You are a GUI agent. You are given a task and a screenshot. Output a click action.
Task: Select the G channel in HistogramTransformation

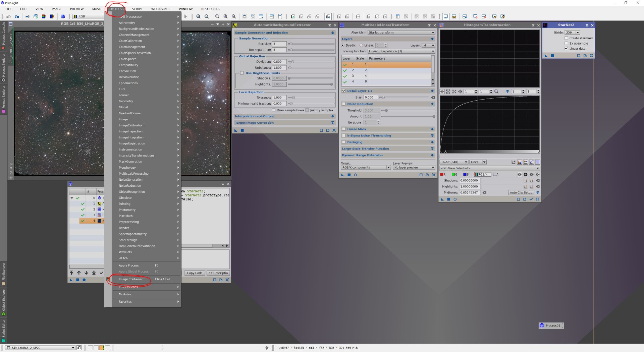pyautogui.click(x=454, y=174)
